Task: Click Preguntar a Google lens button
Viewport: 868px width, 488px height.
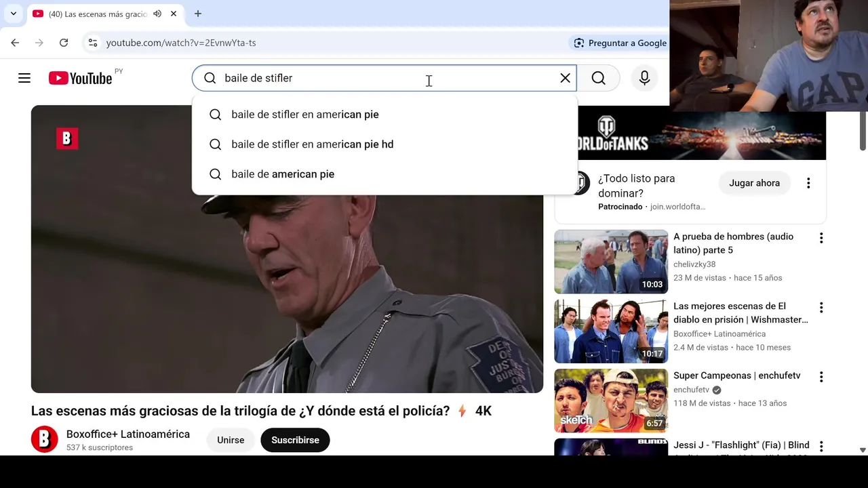Action: (x=620, y=43)
